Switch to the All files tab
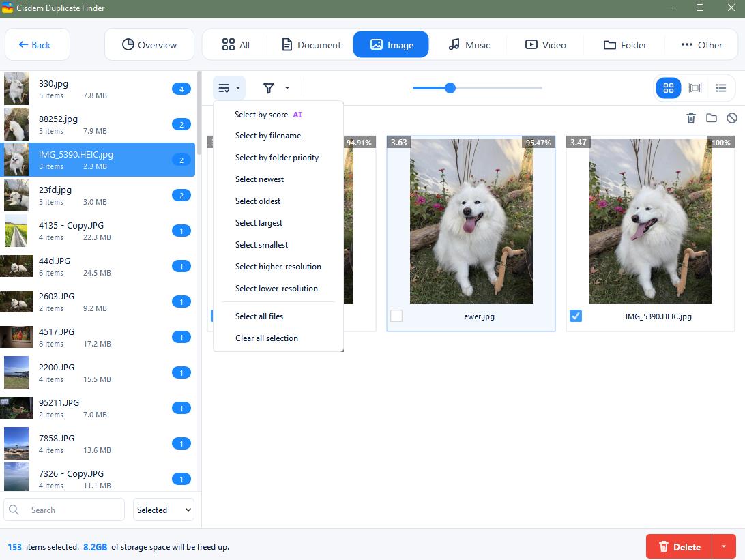745x560 pixels. (x=235, y=44)
